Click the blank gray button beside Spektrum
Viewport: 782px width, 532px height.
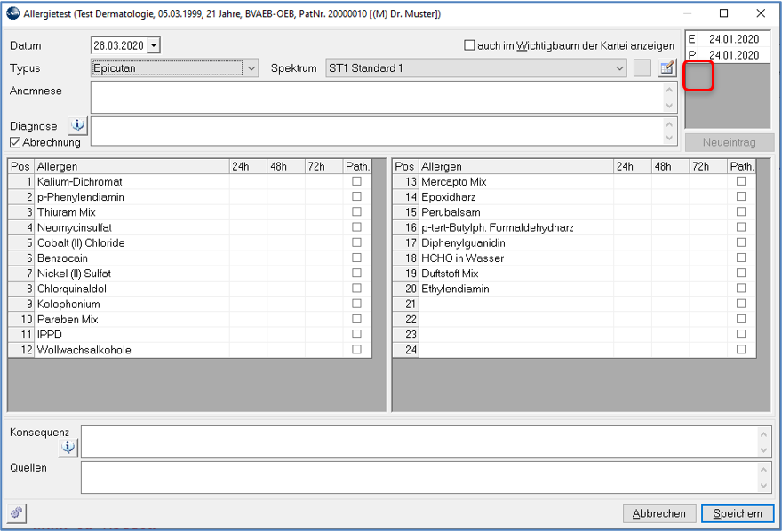click(x=642, y=67)
